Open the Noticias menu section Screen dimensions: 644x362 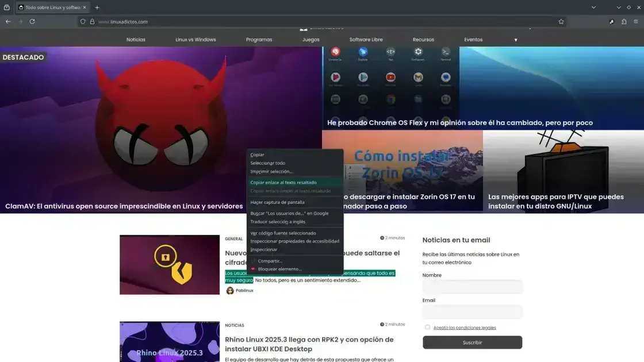(x=136, y=40)
